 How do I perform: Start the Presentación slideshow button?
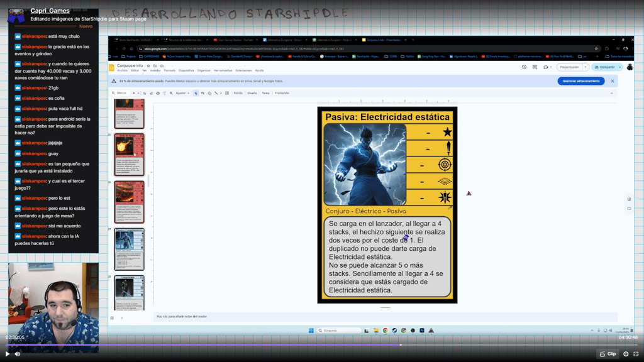569,67
